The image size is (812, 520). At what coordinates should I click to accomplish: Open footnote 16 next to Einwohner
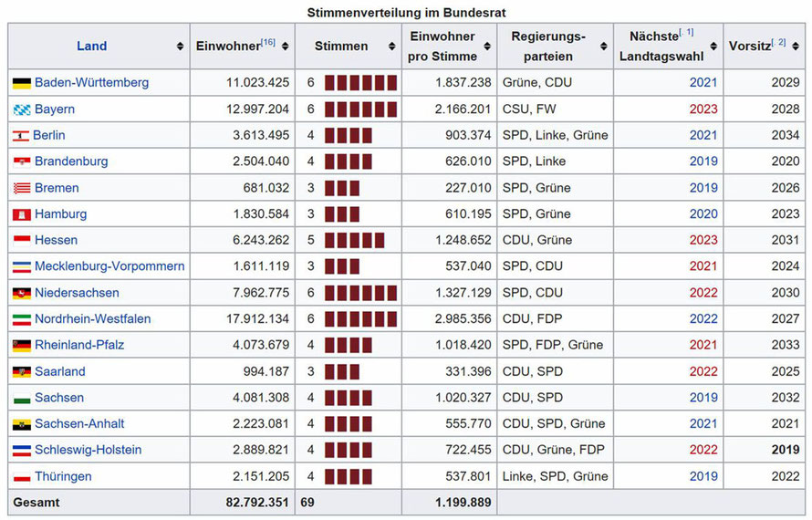pos(268,41)
